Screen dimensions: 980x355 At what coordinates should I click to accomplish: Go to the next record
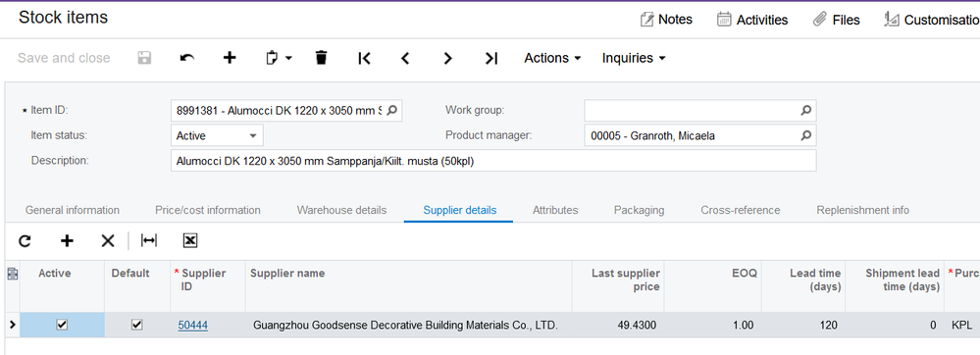[447, 58]
